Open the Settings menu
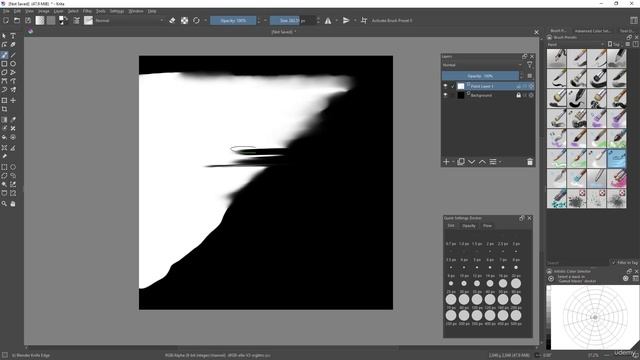Screen dimensions: 640x360 (x=117, y=11)
